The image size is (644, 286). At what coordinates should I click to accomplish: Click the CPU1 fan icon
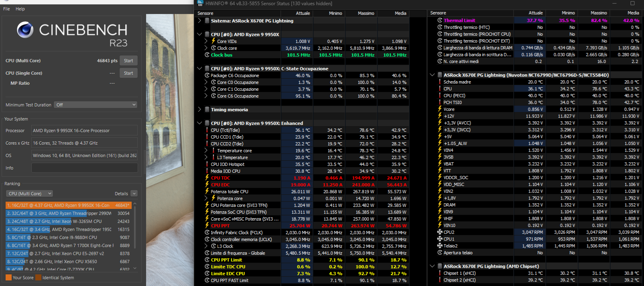coord(440,239)
